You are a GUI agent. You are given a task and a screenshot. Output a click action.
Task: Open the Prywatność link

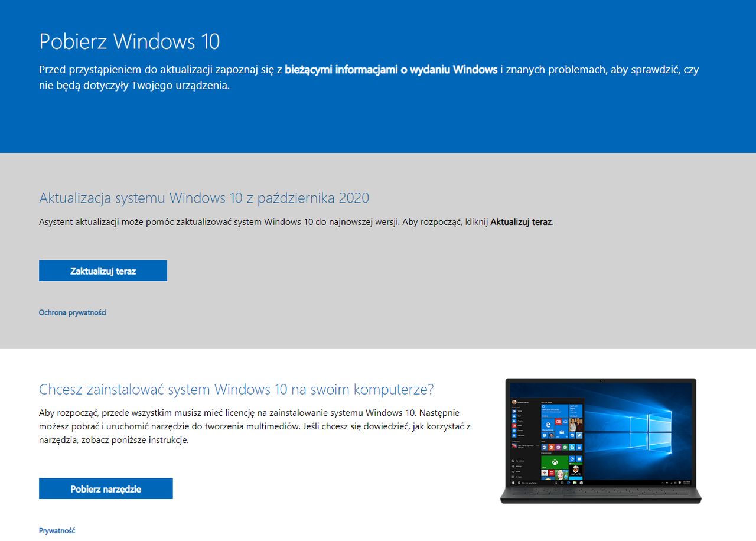coord(57,530)
